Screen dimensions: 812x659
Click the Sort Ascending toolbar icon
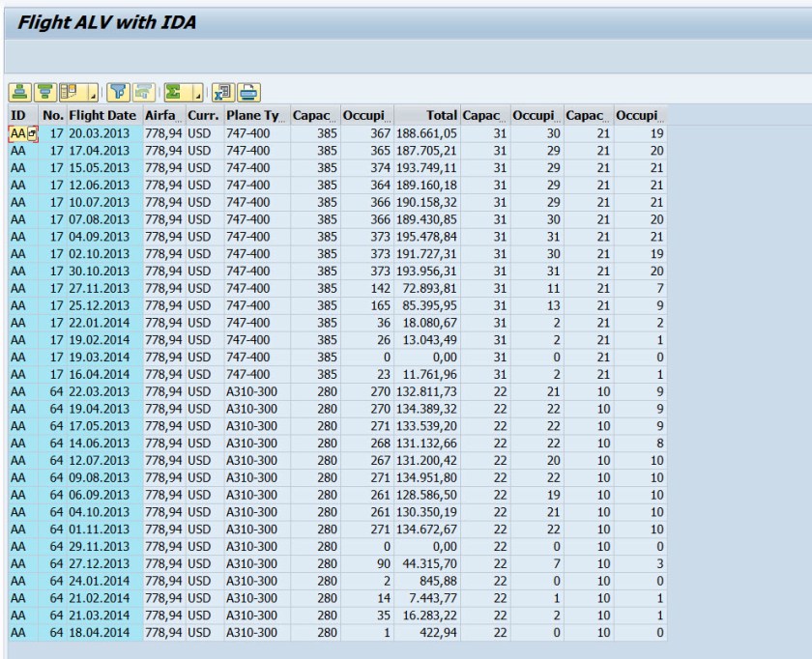pyautogui.click(x=18, y=92)
